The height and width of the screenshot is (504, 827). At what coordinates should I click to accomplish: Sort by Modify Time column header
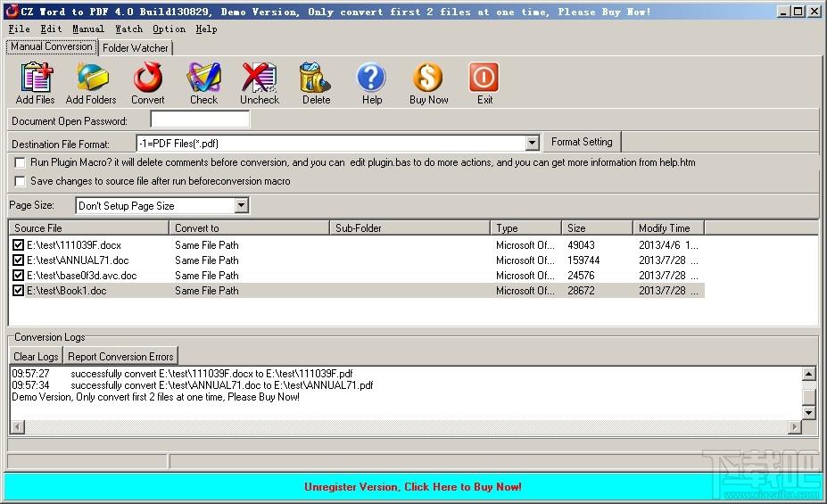[668, 227]
